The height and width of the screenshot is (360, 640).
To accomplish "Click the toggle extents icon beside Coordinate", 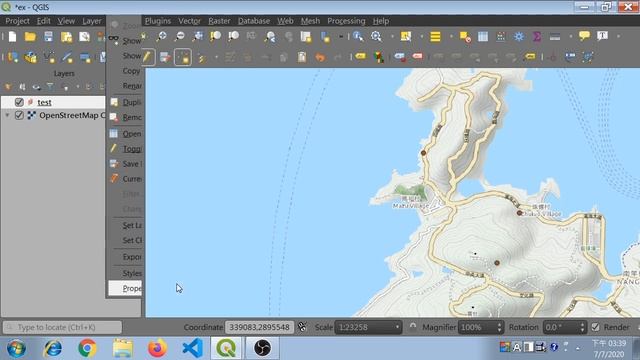I will 302,327.
